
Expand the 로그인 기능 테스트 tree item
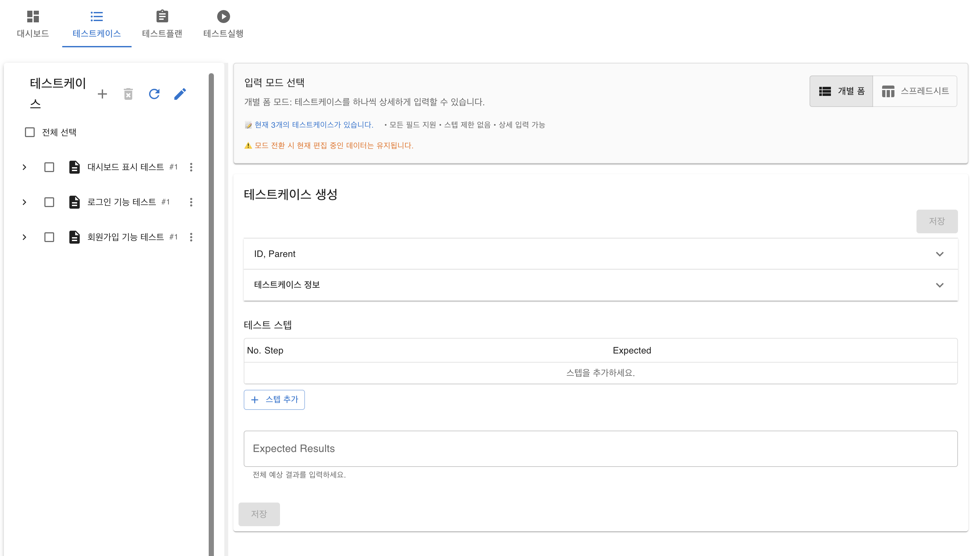coord(24,202)
